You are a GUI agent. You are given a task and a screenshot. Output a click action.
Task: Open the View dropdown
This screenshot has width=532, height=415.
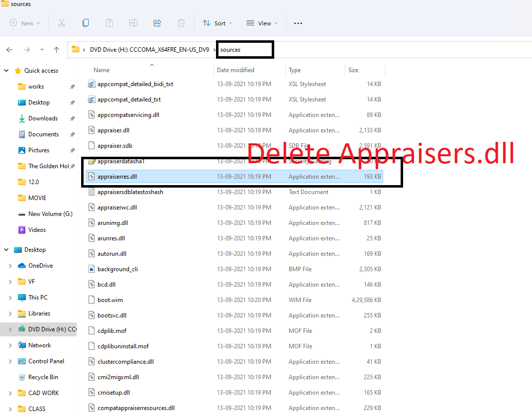click(262, 23)
